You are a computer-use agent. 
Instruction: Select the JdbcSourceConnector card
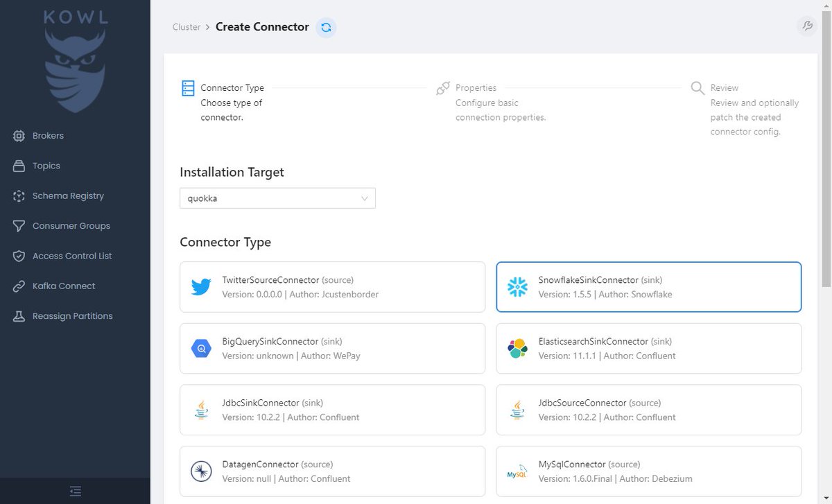pyautogui.click(x=649, y=410)
